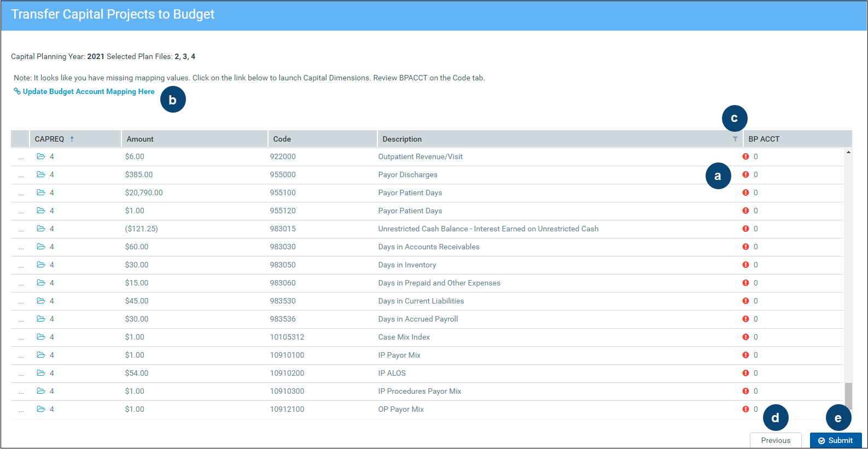The height and width of the screenshot is (449, 868).
Task: Select the $385.00 amount cell
Action: tap(139, 174)
